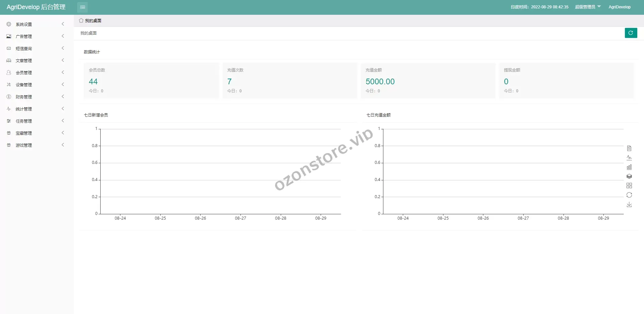Switch chart to stacked mode
Image resolution: width=644 pixels, height=314 pixels.
pyautogui.click(x=629, y=176)
